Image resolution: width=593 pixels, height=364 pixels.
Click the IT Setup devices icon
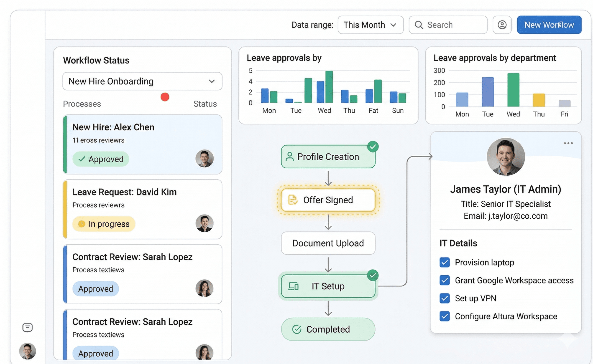pyautogui.click(x=293, y=286)
